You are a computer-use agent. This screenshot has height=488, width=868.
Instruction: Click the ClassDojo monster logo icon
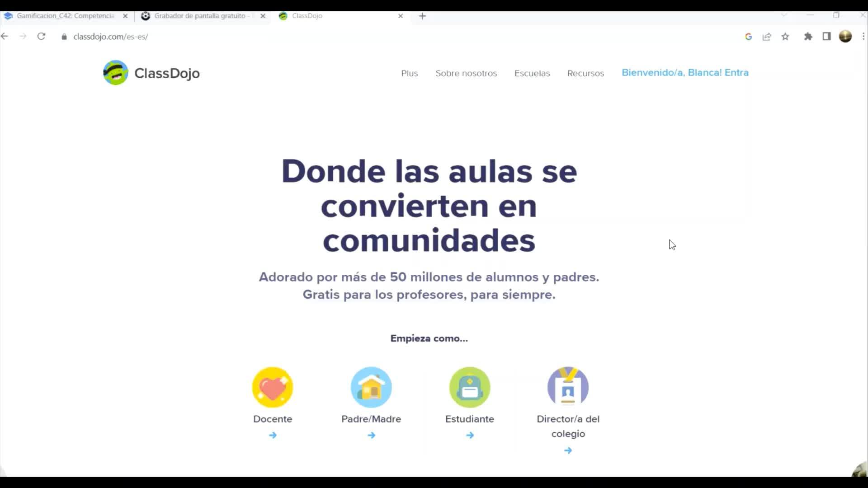pos(115,73)
